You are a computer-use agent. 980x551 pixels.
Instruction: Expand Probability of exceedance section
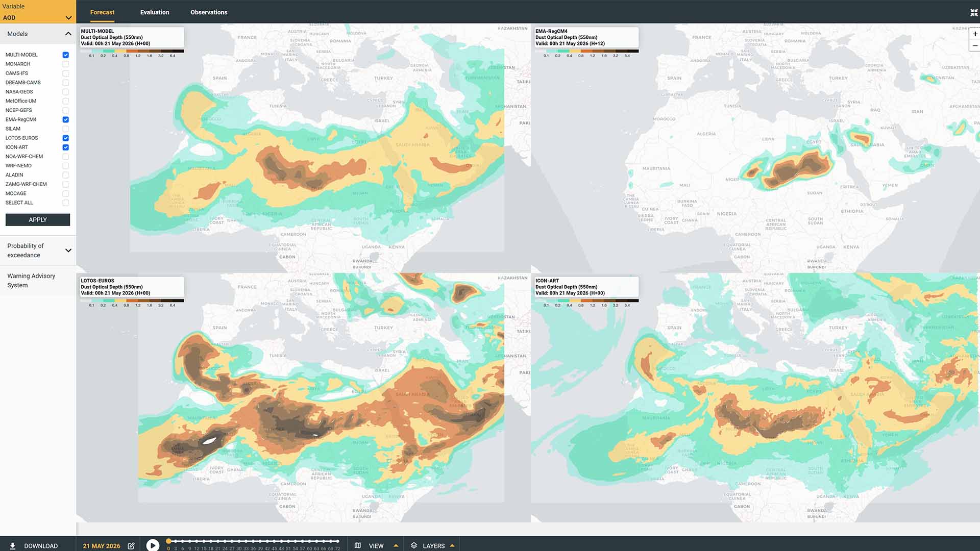pyautogui.click(x=38, y=251)
